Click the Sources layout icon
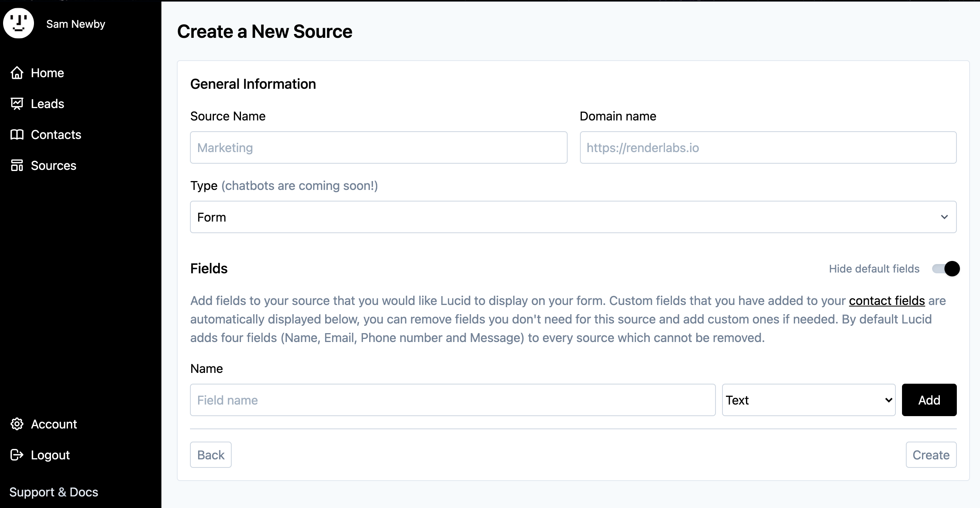 17,165
